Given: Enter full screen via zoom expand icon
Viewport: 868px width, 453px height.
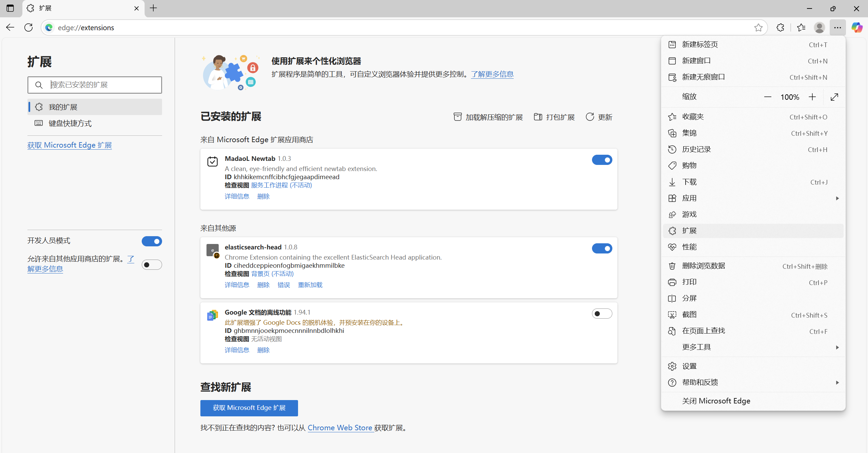Looking at the screenshot, I should click(x=834, y=97).
